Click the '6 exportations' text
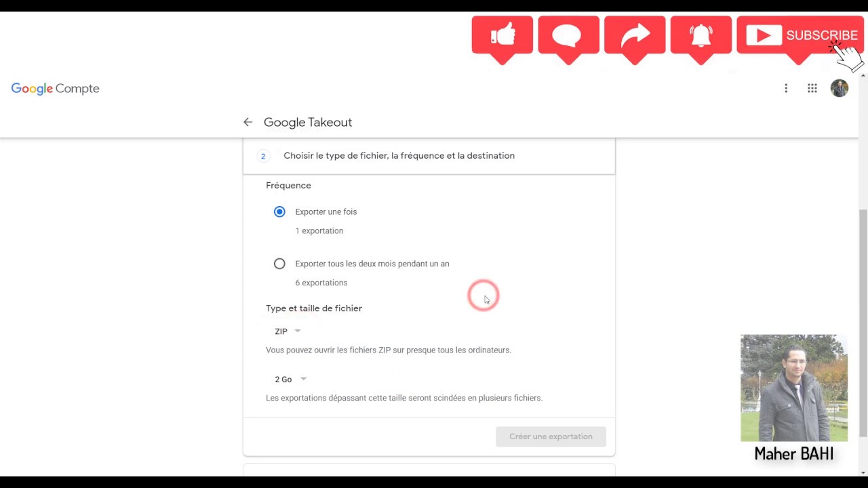Image resolution: width=868 pixels, height=488 pixels. pyautogui.click(x=321, y=283)
